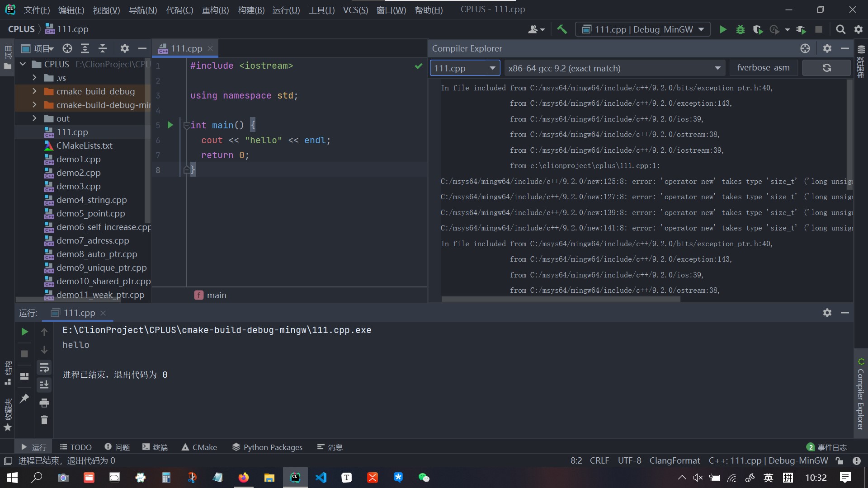Switch to the CMake tool window tab
Screen dimensions: 868x488
(x=199, y=447)
